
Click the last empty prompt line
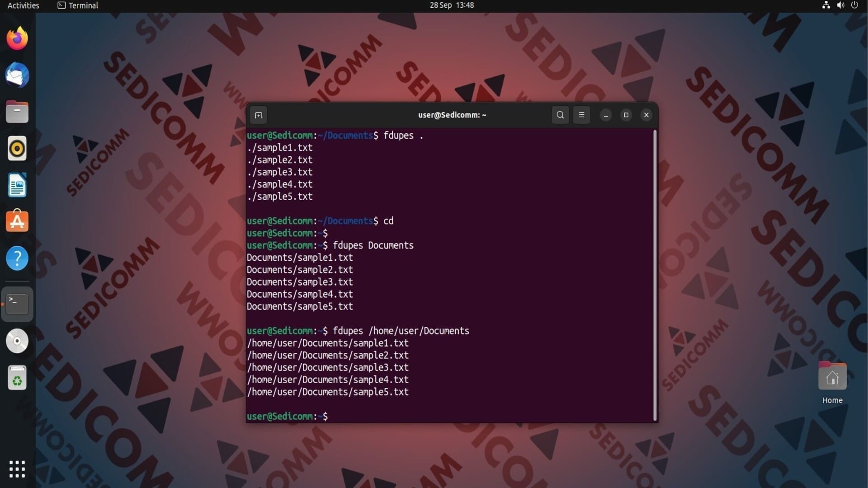[287, 416]
